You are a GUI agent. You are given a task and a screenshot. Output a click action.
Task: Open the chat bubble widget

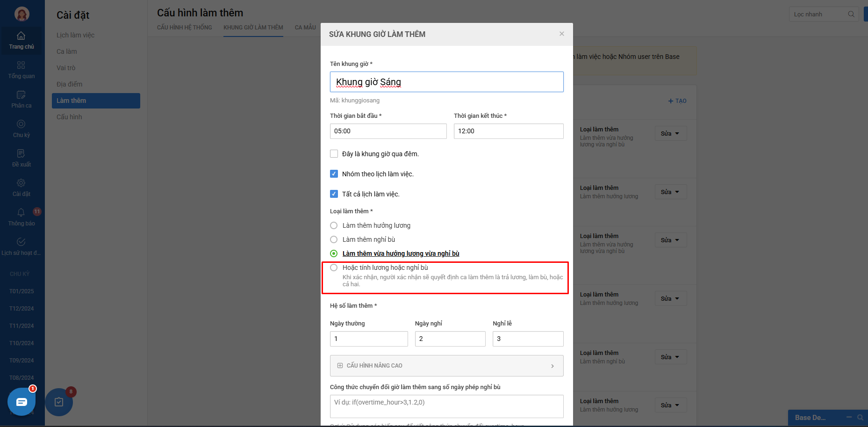click(22, 402)
